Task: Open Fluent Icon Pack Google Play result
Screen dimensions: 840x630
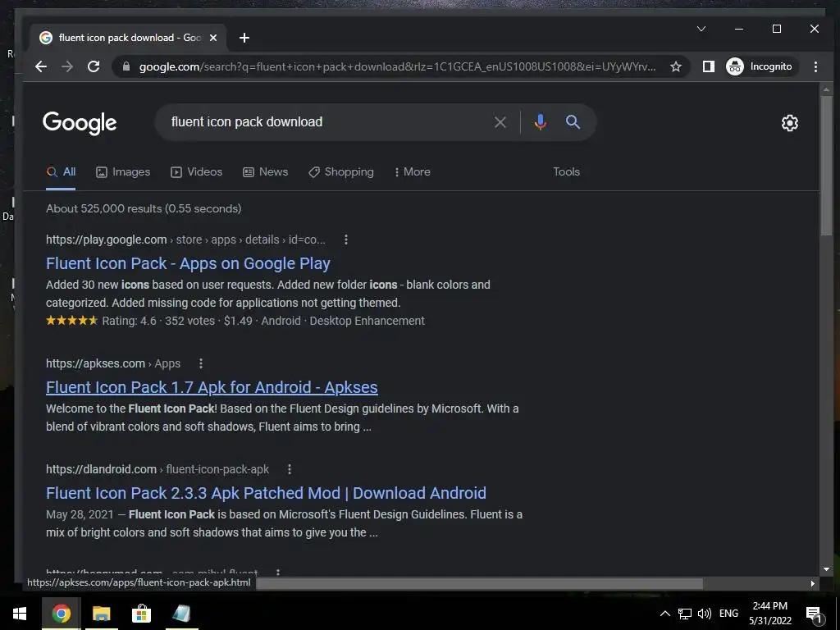Action: [x=188, y=263]
